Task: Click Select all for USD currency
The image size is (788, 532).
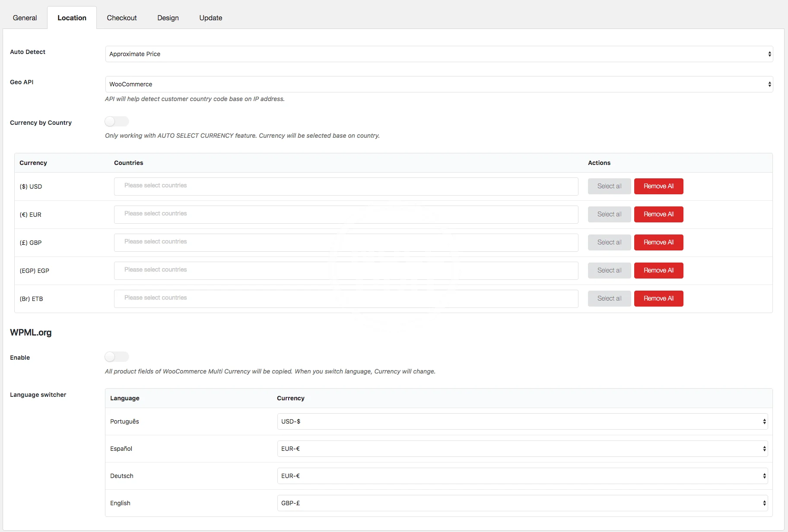Action: [x=609, y=186]
